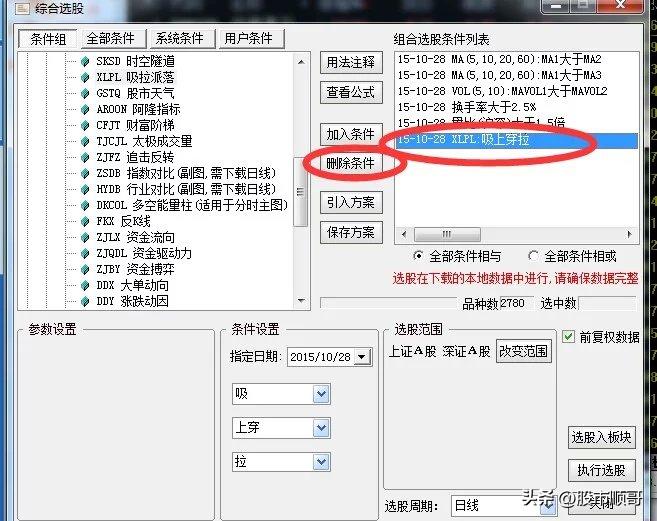This screenshot has height=521, width=657.
Task: Click the XLPL 吸拉派落 indicator icon
Action: point(85,77)
